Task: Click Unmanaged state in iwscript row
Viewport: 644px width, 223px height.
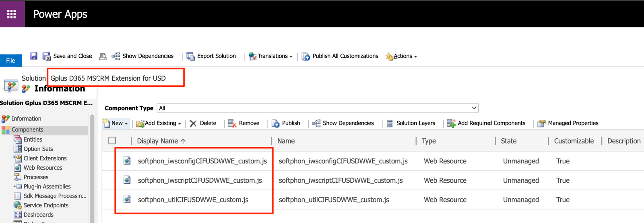Action: coord(521,180)
